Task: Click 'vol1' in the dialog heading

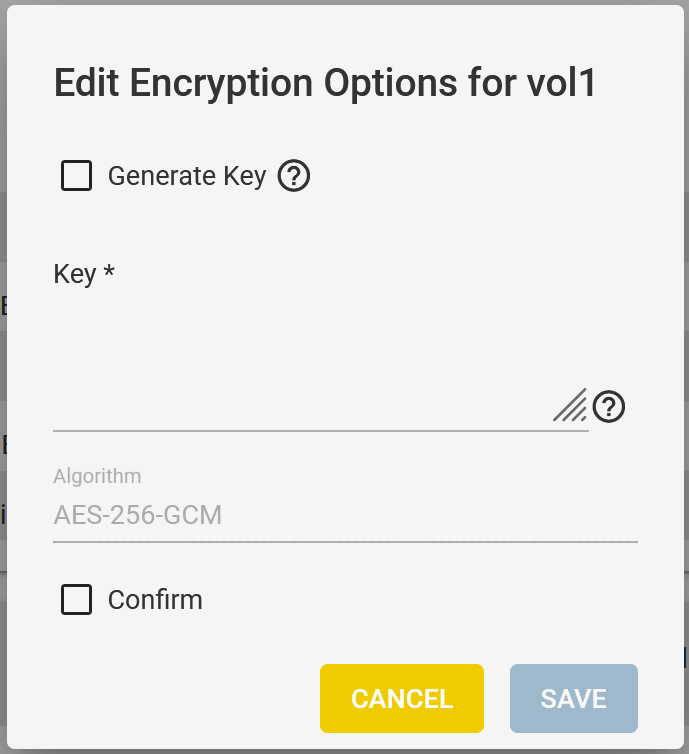Action: (561, 83)
